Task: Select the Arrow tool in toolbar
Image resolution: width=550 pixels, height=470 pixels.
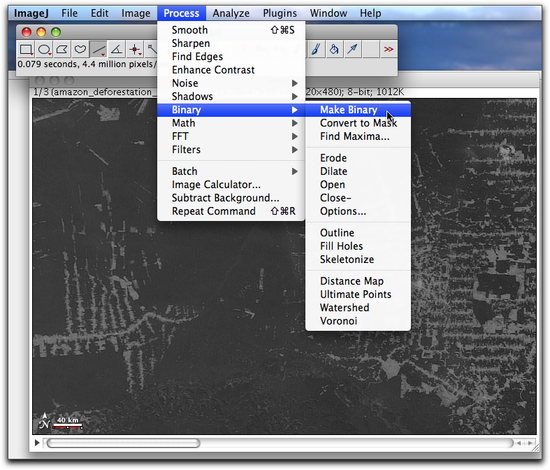Action: coord(352,49)
